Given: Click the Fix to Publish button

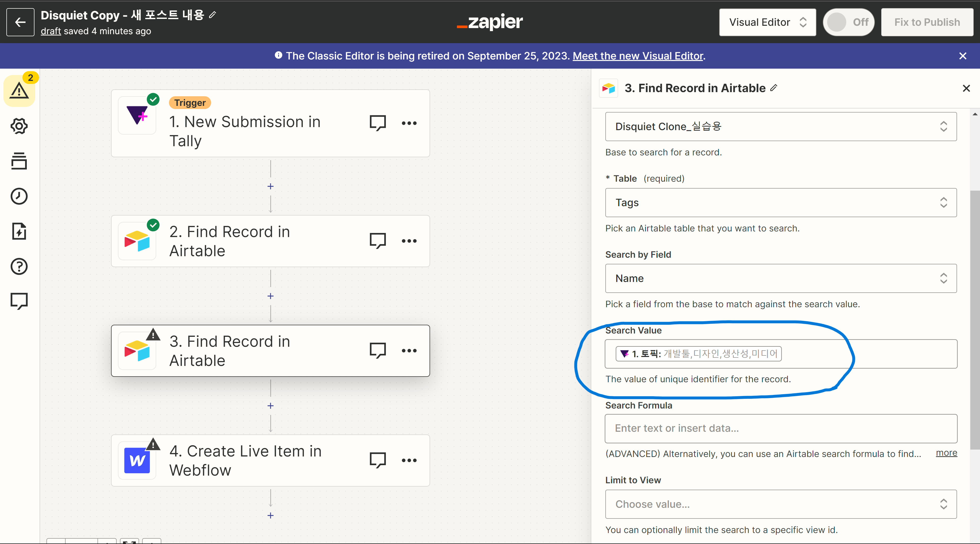Looking at the screenshot, I should (927, 22).
